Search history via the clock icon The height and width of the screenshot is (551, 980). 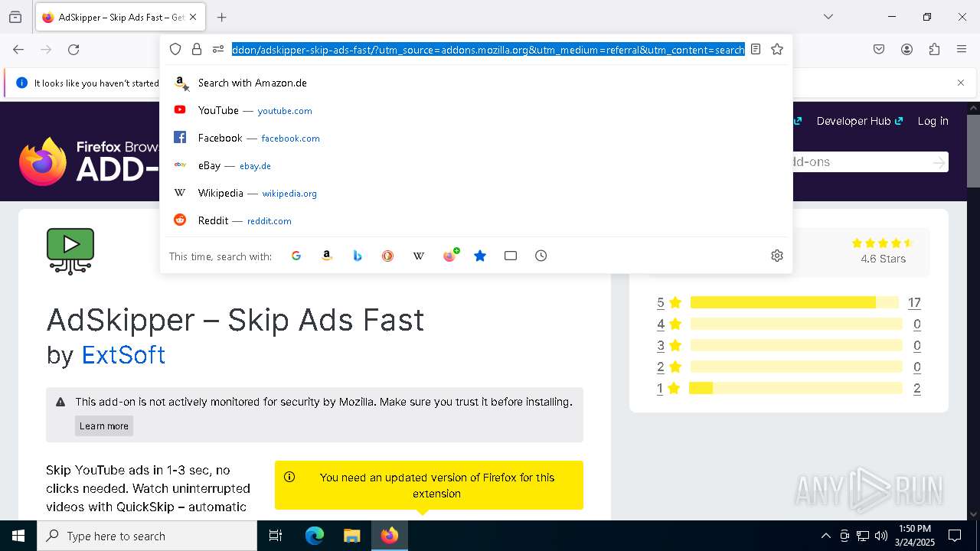point(541,256)
